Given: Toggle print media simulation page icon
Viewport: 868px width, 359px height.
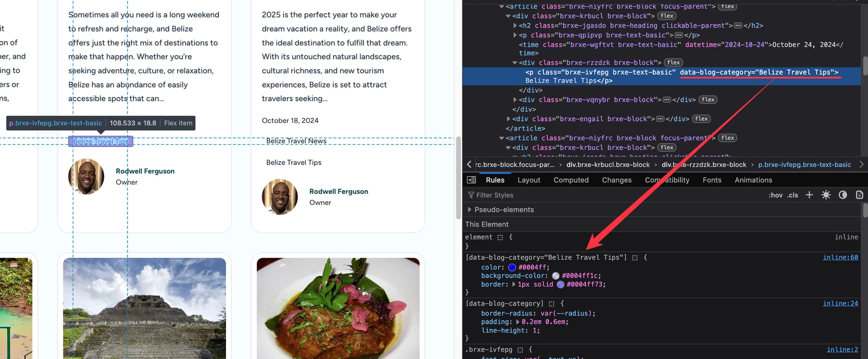Looking at the screenshot, I should point(859,195).
